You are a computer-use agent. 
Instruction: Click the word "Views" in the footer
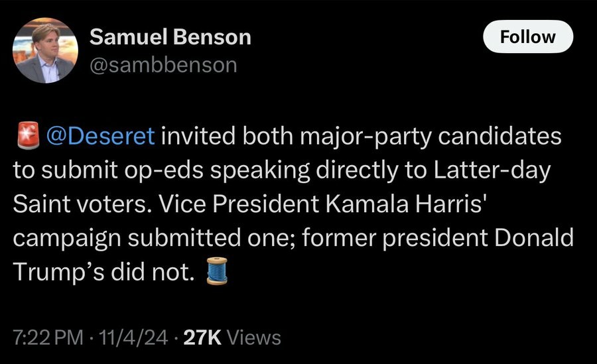253,337
